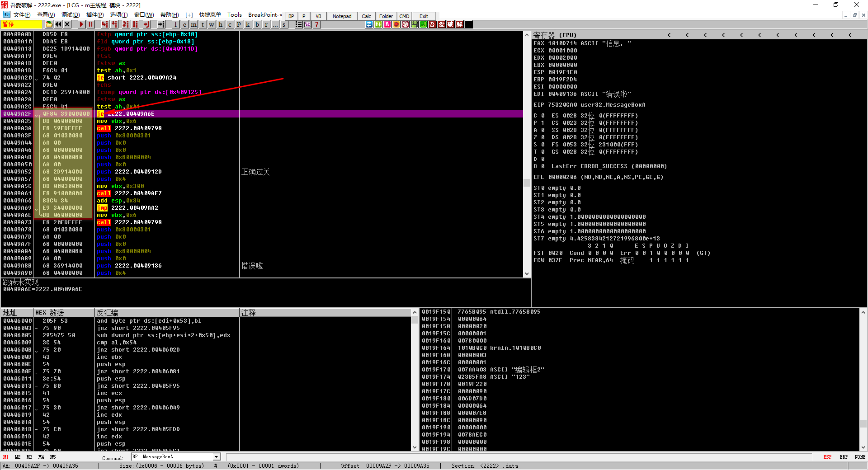Open Threads window with the t button

point(203,24)
